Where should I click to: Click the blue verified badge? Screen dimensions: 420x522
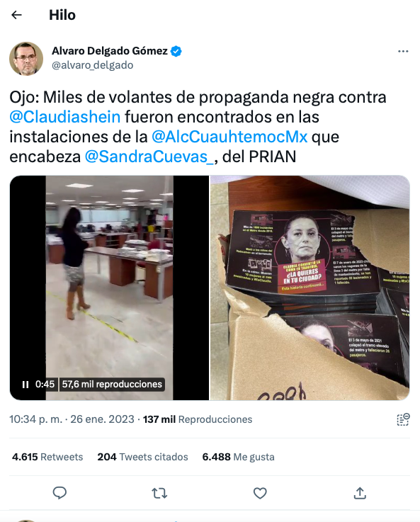click(x=176, y=51)
